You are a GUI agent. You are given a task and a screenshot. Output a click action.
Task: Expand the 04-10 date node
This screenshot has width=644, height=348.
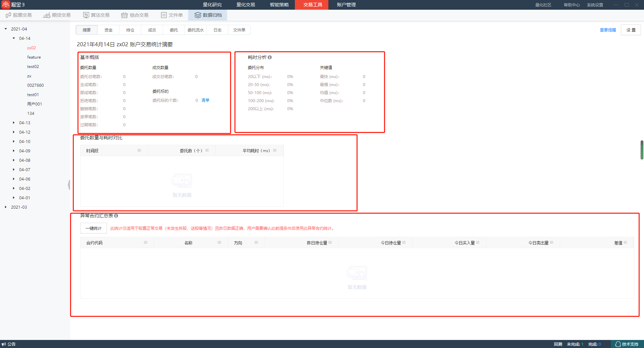tap(14, 141)
